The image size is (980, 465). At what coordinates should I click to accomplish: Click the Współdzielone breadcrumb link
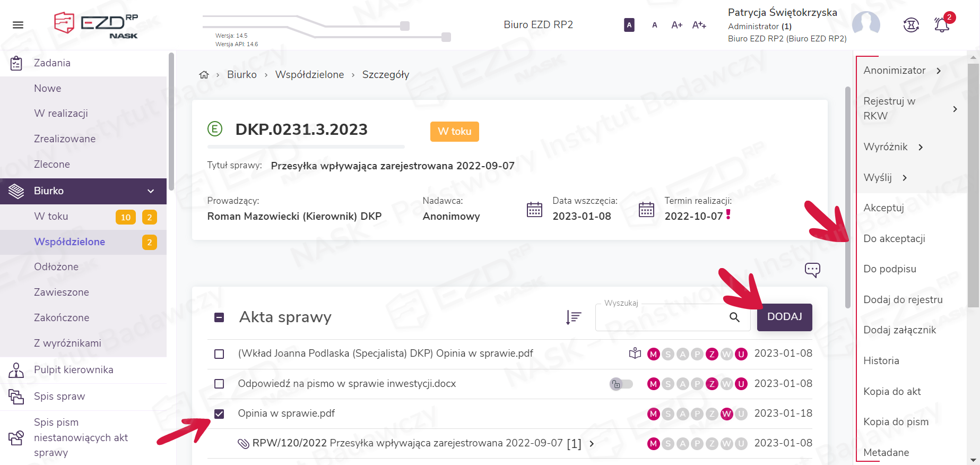pyautogui.click(x=309, y=75)
